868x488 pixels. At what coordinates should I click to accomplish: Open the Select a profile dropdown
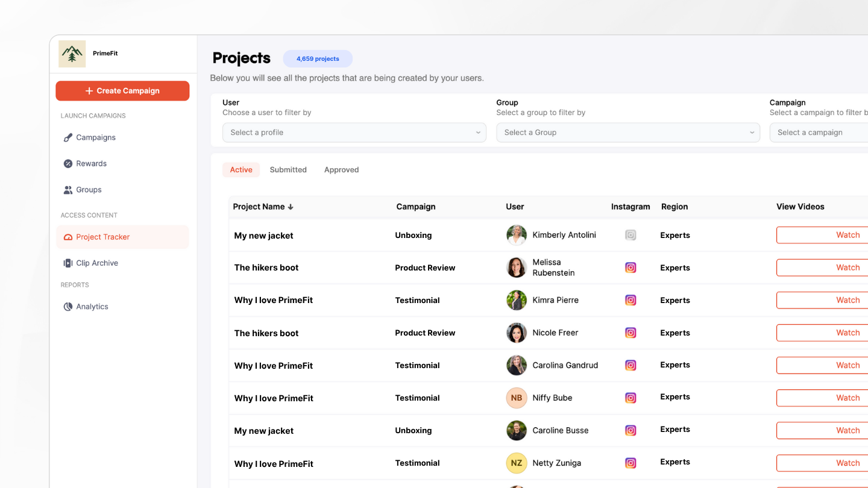point(354,133)
